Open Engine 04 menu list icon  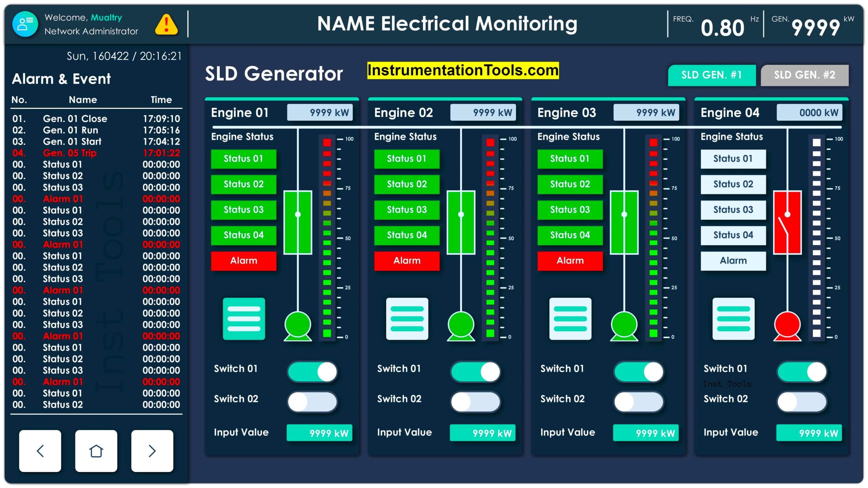pos(733,319)
